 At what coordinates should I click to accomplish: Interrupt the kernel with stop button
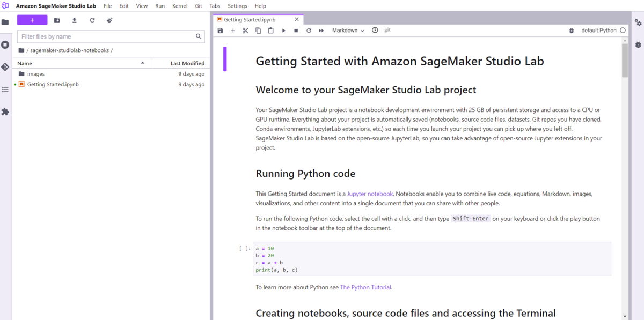pos(296,31)
